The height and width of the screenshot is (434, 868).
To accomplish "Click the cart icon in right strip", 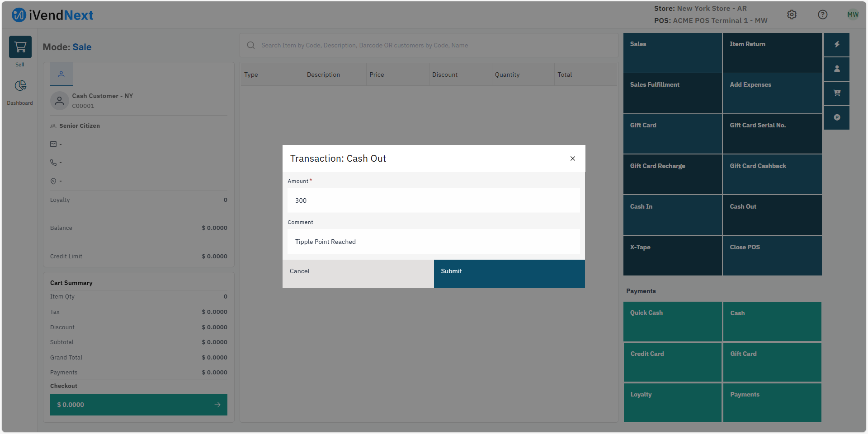I will 837,93.
